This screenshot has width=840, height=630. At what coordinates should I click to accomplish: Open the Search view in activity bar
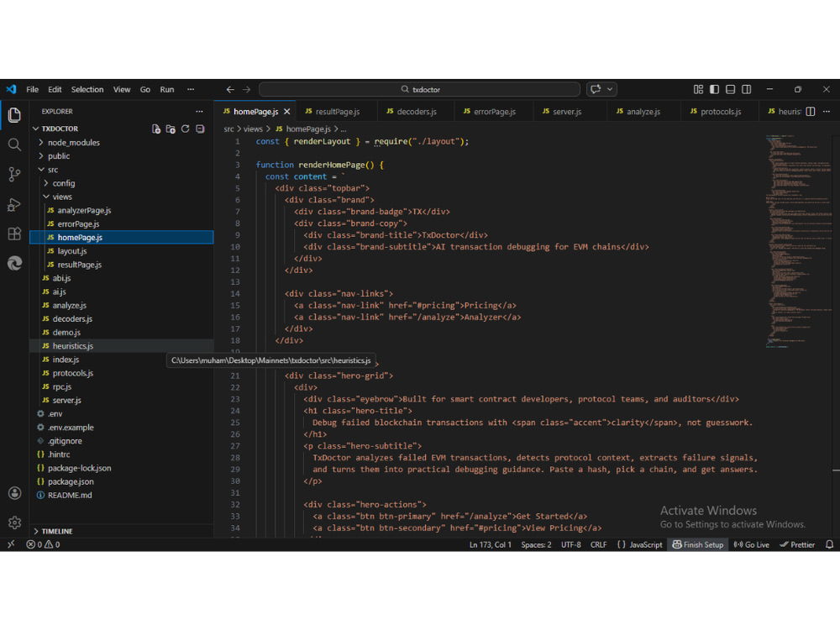pyautogui.click(x=14, y=144)
